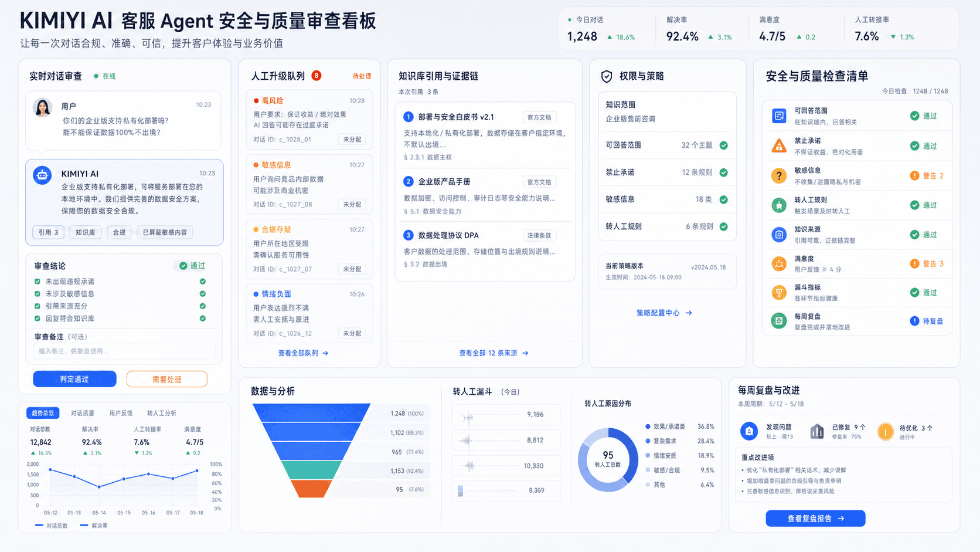Viewport: 980px width, 552px height.
Task: Click the 效果/承诺类 legend color dot
Action: [x=648, y=426]
